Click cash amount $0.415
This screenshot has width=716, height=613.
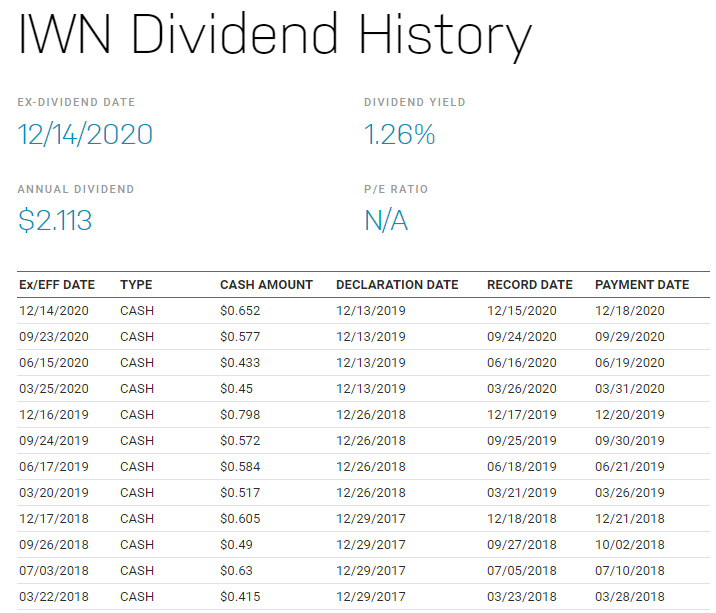pyautogui.click(x=240, y=597)
